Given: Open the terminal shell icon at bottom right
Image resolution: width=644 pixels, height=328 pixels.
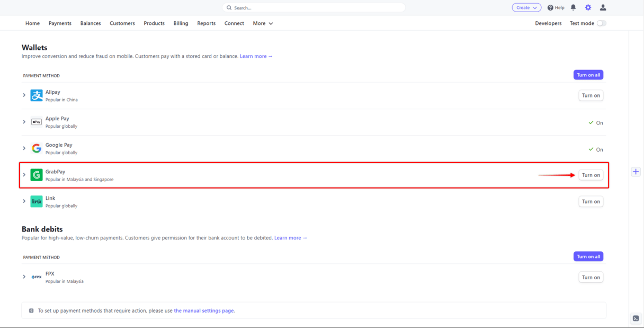Looking at the screenshot, I should (x=636, y=318).
